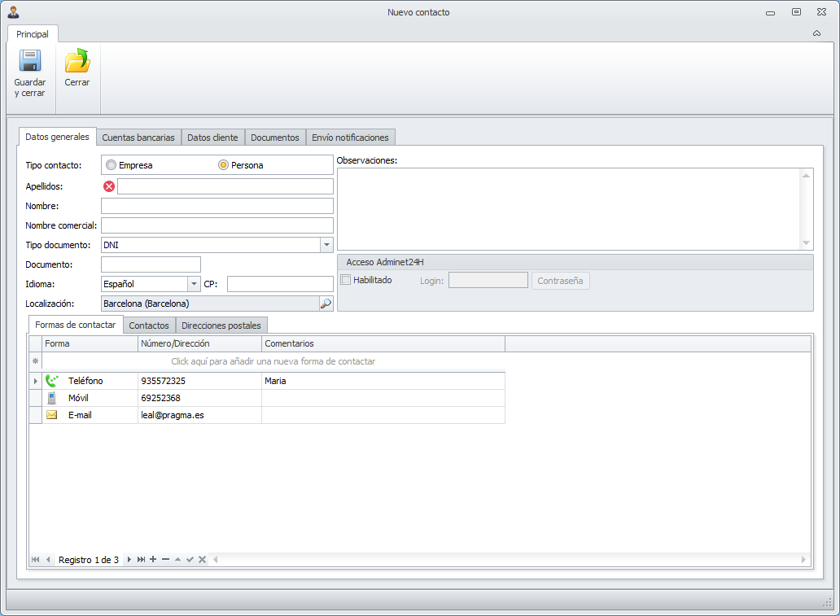
Task: Collapse the ribbon with the chevron arrow
Action: click(816, 33)
